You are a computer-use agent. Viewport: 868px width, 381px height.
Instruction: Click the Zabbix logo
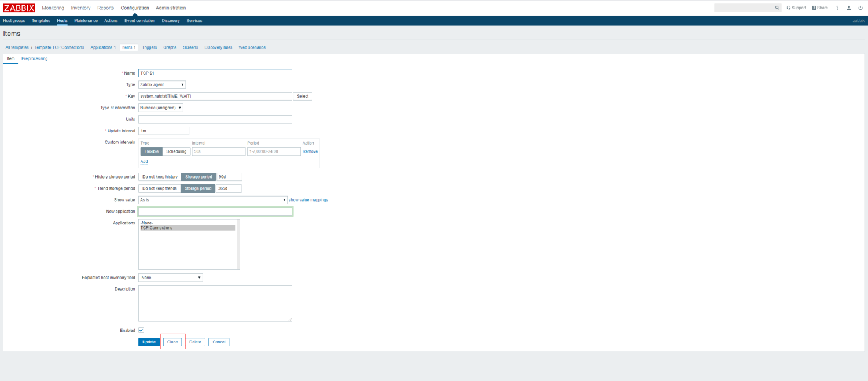[x=19, y=8]
